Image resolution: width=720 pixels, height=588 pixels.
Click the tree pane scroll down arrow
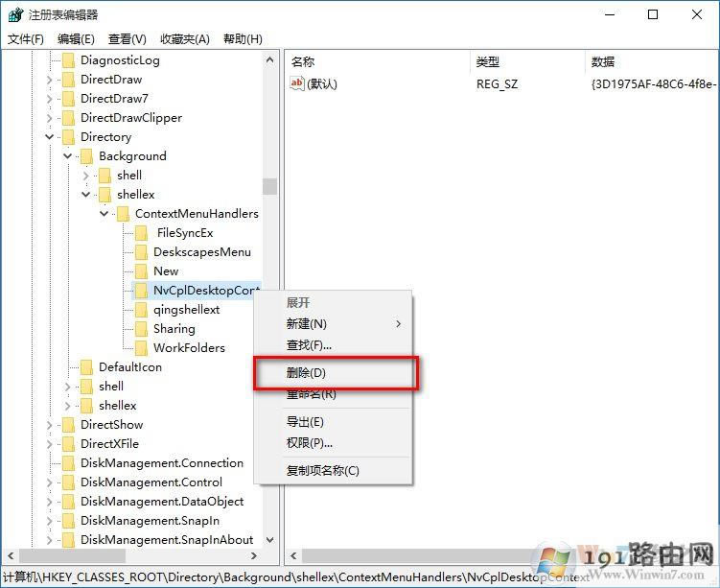tap(270, 540)
